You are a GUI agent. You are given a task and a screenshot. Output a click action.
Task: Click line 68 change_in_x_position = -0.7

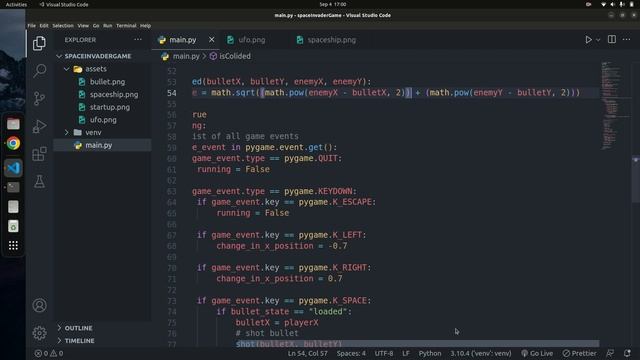[x=282, y=246]
